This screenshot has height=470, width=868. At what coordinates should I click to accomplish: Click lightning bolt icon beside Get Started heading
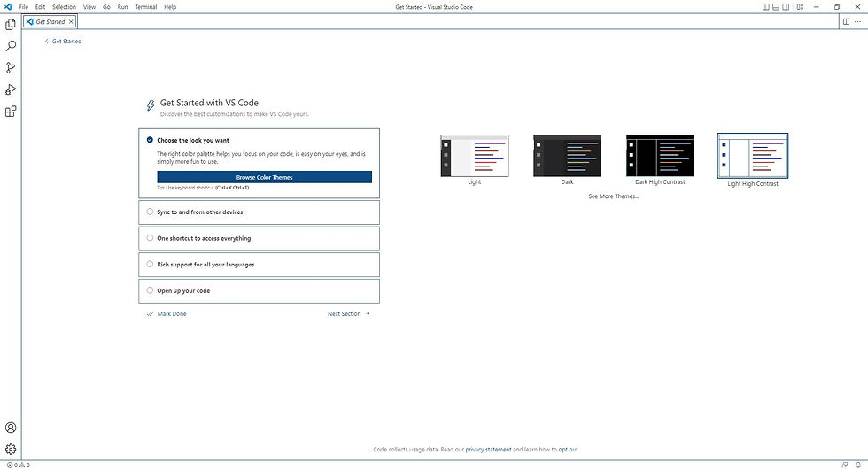pyautogui.click(x=150, y=105)
